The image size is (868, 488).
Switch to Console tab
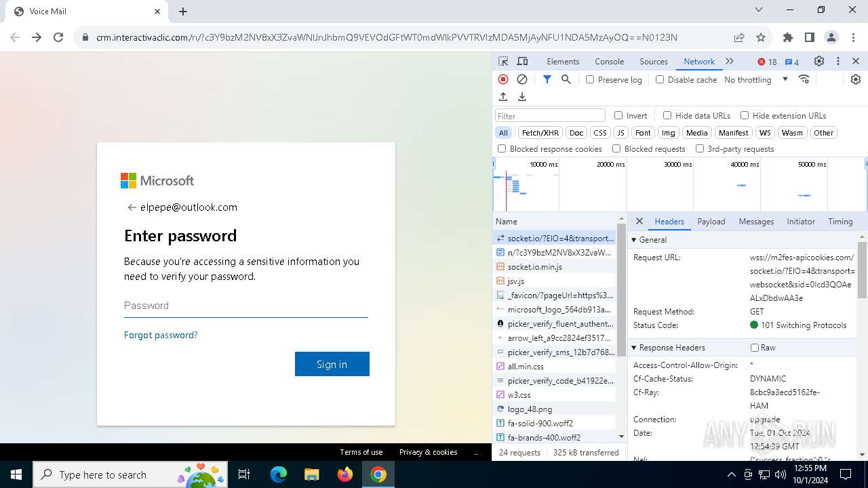[x=609, y=61]
